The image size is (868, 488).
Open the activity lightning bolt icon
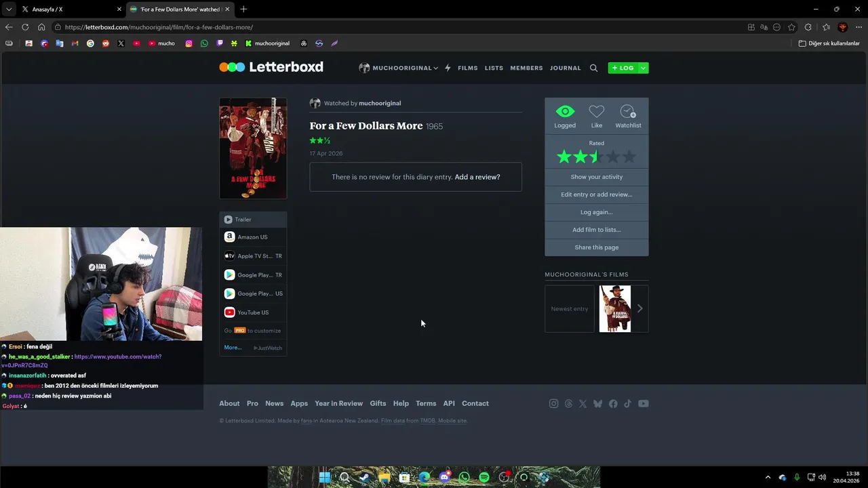click(x=448, y=68)
